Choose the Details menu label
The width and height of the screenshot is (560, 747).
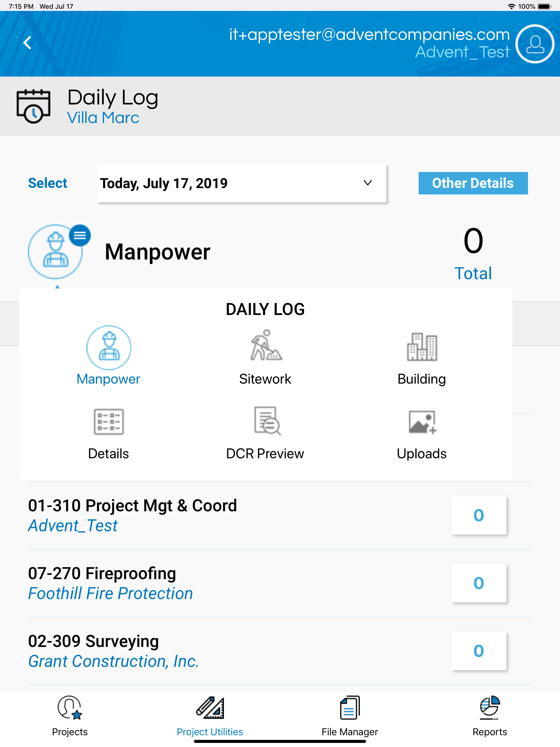coord(109,454)
